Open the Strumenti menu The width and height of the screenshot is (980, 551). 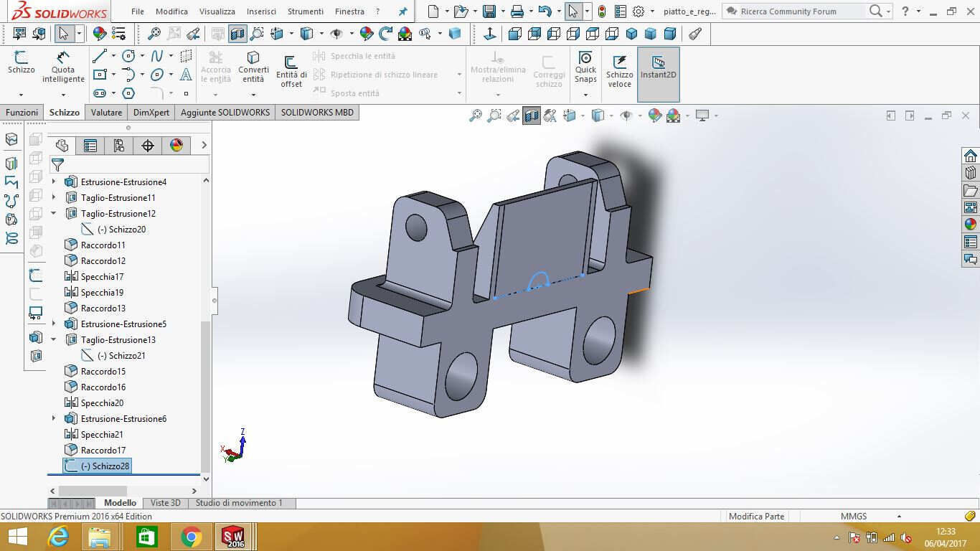click(x=305, y=11)
